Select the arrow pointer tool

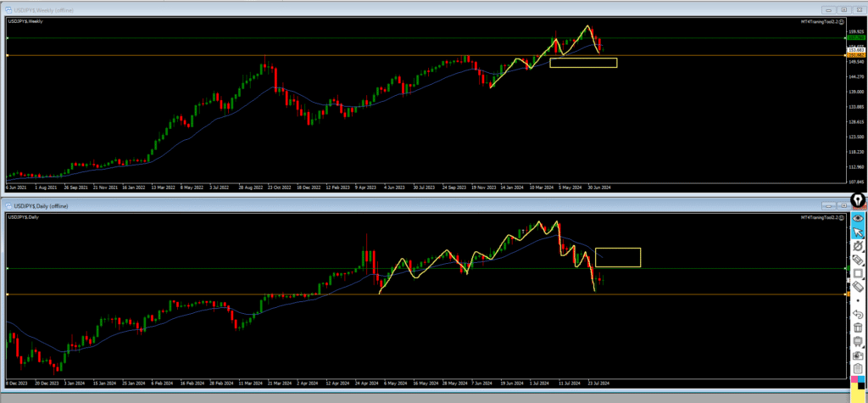(x=858, y=232)
